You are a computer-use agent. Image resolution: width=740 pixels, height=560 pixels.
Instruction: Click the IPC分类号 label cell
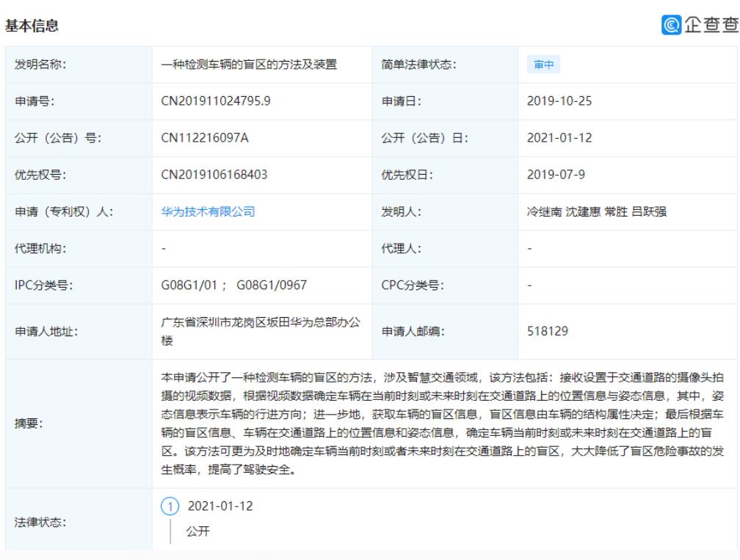tap(79, 286)
